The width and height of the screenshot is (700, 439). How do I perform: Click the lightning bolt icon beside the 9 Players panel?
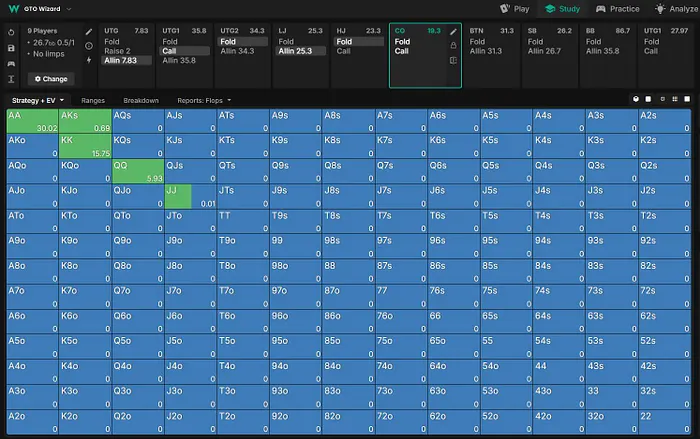pos(89,60)
